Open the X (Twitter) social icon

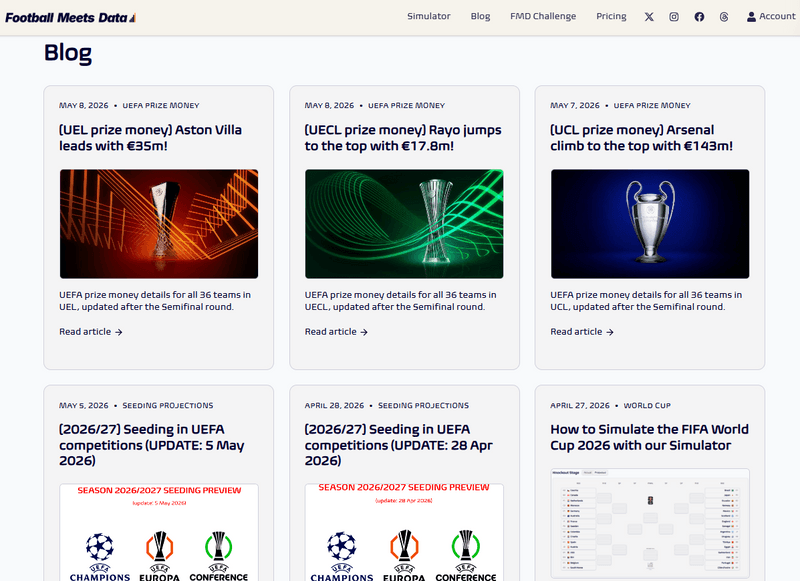tap(648, 17)
